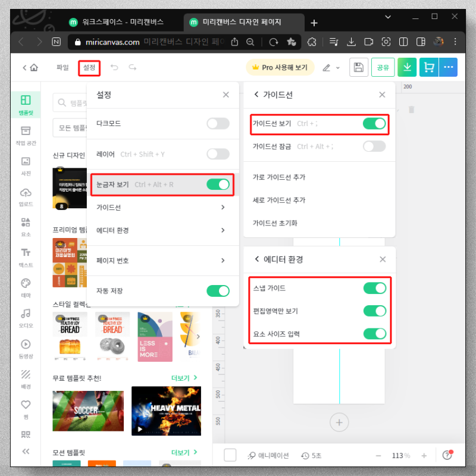This screenshot has width=476, height=476.
Task: Toggle the 레이어 switch
Action: click(x=218, y=154)
